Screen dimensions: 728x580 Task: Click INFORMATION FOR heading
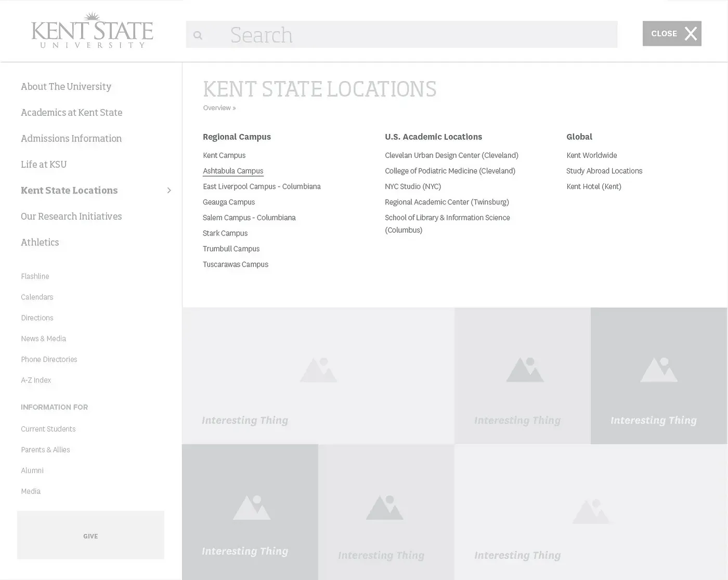click(x=54, y=407)
